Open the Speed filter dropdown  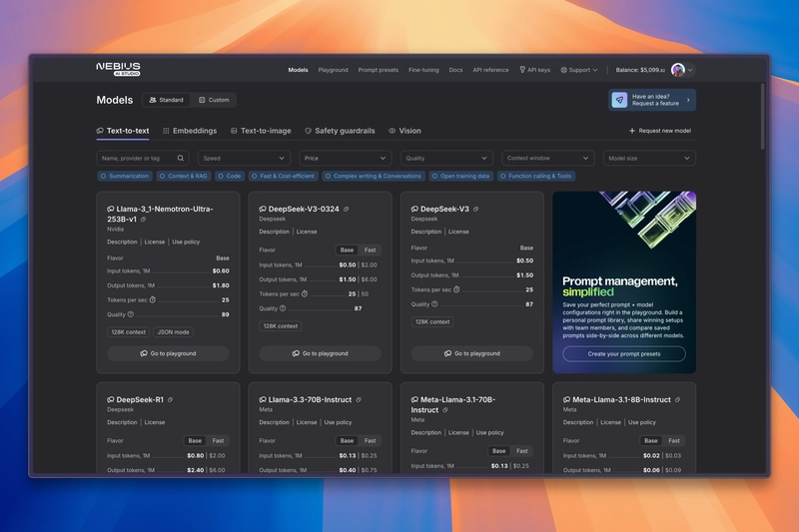pos(244,159)
